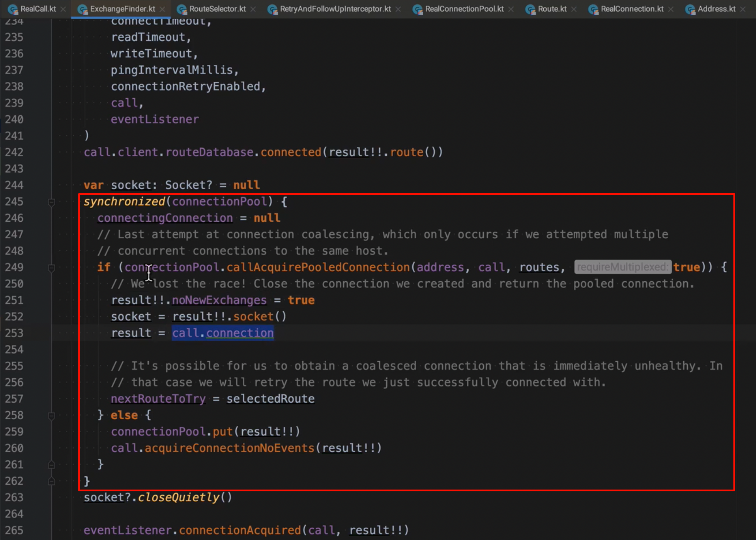Click fold end marker at line 262
This screenshot has height=540, width=756.
[51, 481]
